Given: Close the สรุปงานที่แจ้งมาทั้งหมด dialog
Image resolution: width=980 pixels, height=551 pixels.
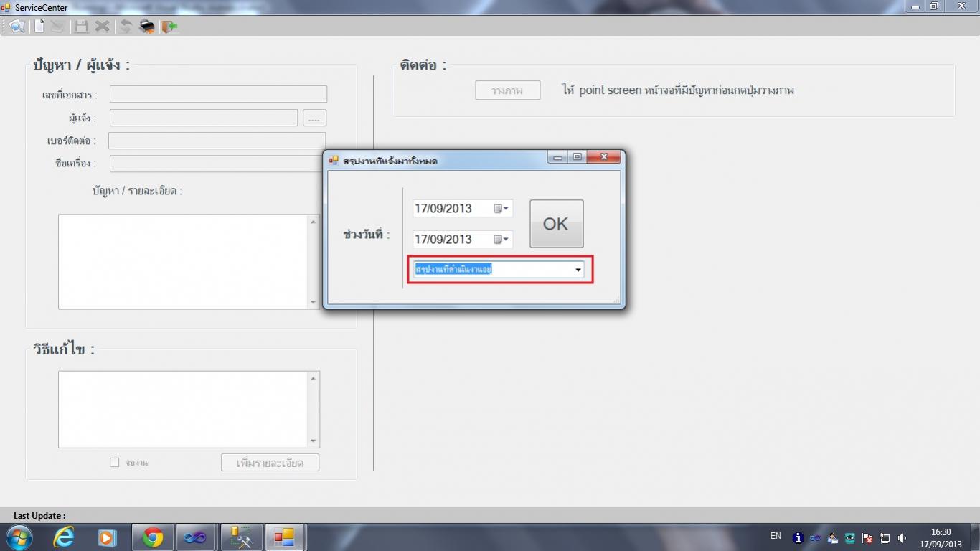Looking at the screenshot, I should 604,157.
